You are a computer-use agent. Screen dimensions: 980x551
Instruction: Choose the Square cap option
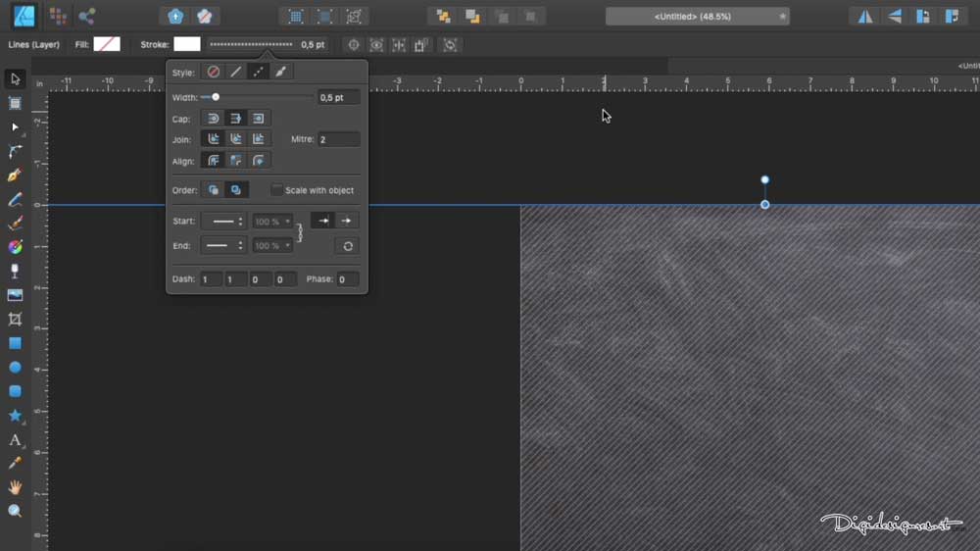click(x=258, y=119)
